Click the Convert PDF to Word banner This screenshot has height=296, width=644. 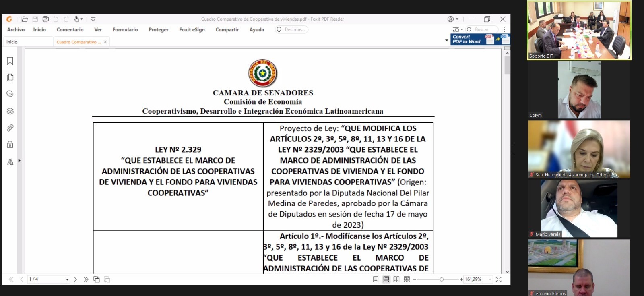click(480, 39)
